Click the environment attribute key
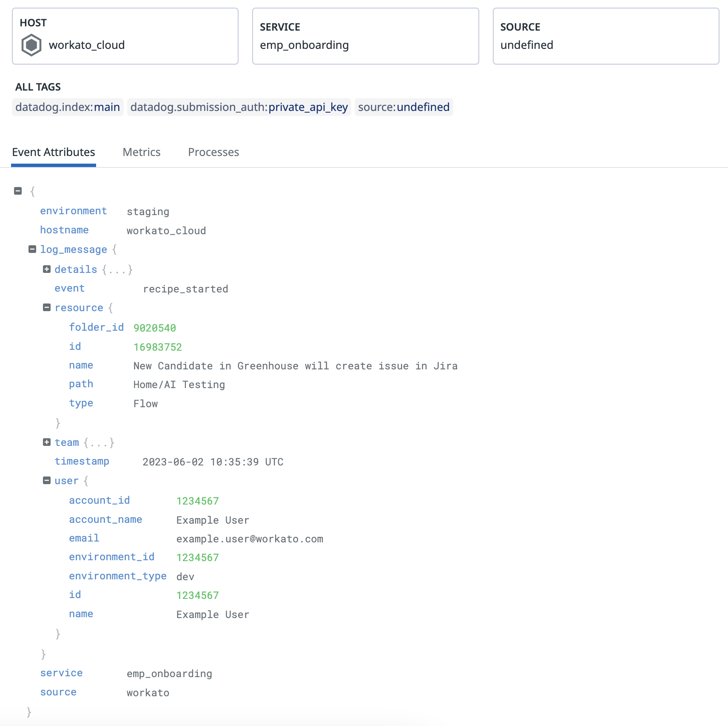 tap(74, 210)
